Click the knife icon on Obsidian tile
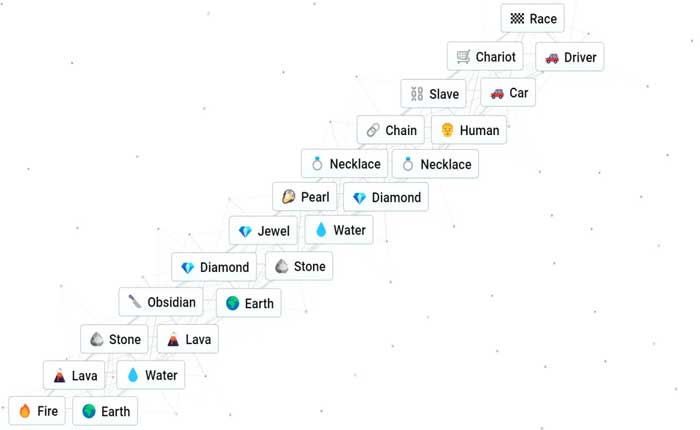Viewport: 700px width, 430px height. tap(134, 302)
